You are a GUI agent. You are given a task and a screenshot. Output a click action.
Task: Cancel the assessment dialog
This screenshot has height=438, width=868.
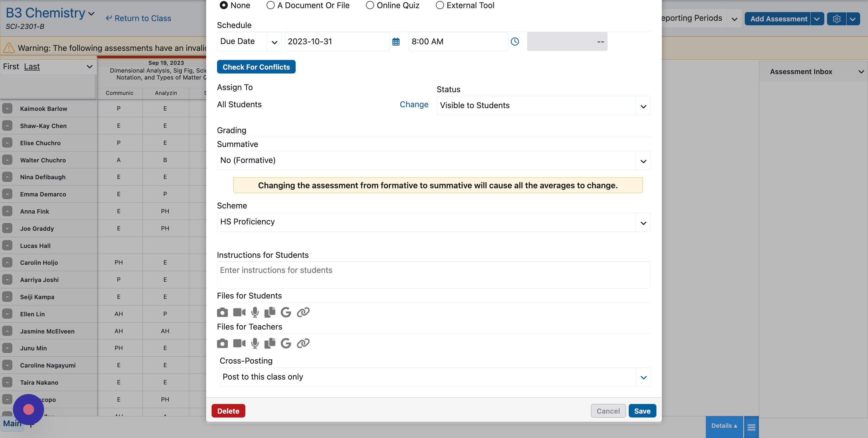pyautogui.click(x=608, y=411)
